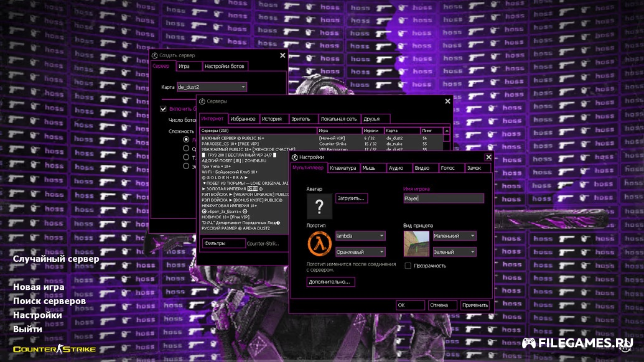644x362 pixels.
Task: Close the Создать сервер window
Action: click(x=282, y=55)
